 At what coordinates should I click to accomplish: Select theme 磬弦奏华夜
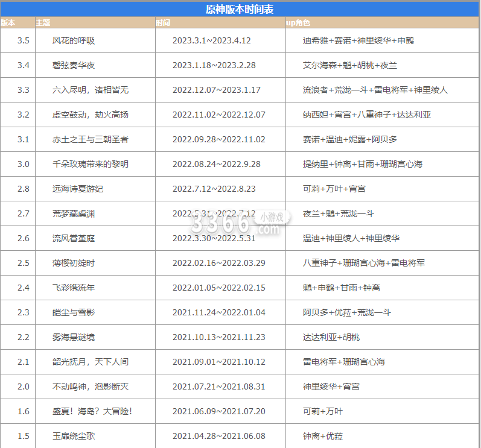(x=74, y=65)
